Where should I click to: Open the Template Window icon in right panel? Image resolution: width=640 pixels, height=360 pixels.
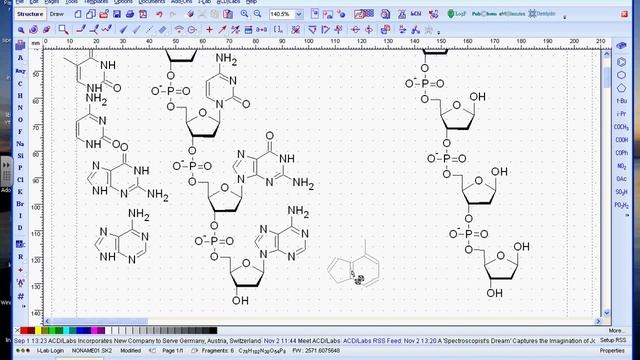621,45
